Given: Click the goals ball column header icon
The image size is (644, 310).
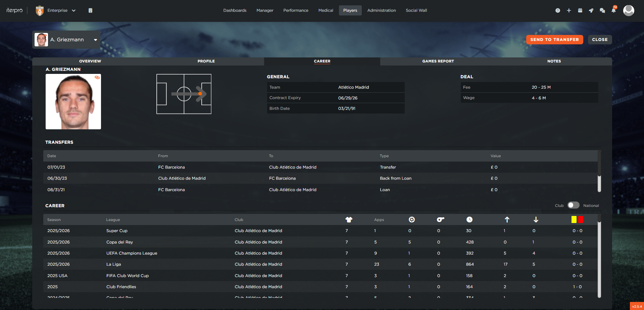Looking at the screenshot, I should pyautogui.click(x=411, y=220).
